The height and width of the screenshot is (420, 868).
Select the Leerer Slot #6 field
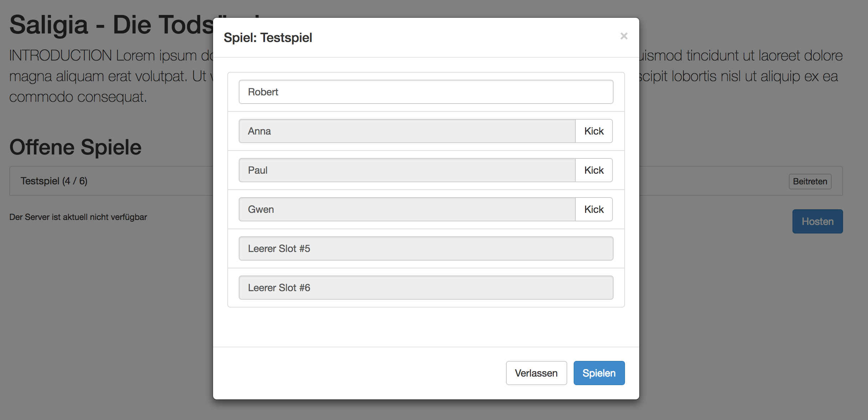[x=426, y=288]
